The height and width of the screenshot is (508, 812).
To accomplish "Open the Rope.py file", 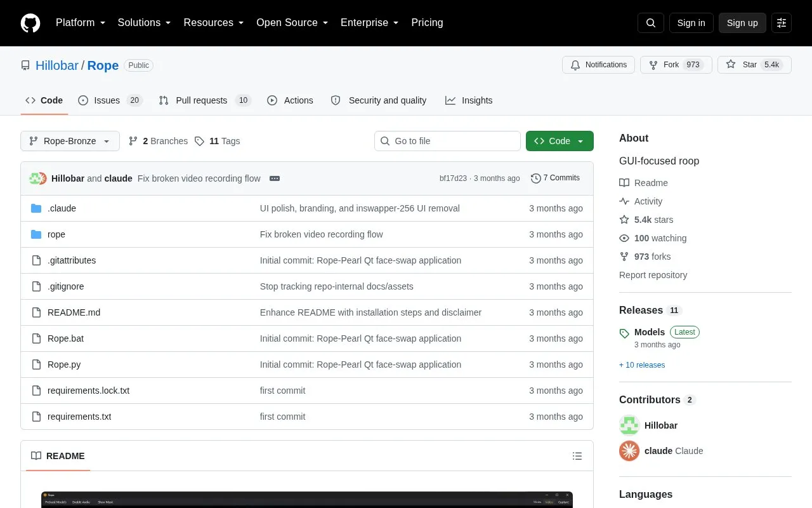I will tap(64, 364).
